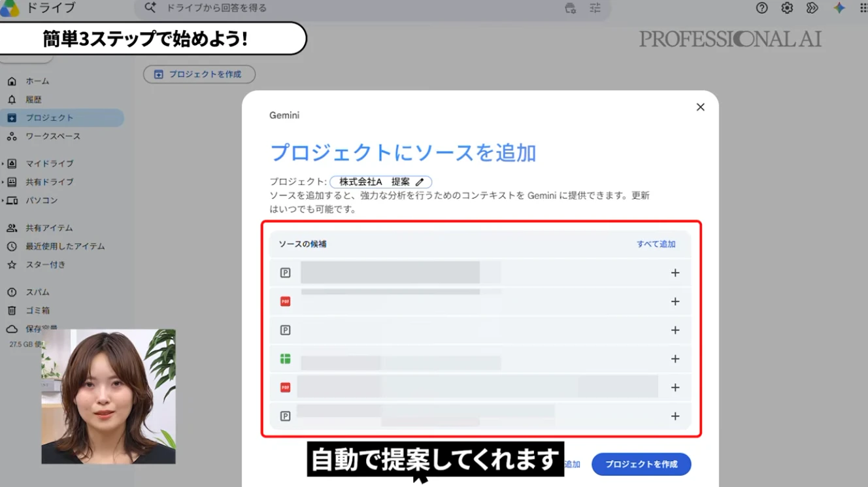Click the search magnifier icon in search bar

pos(150,8)
